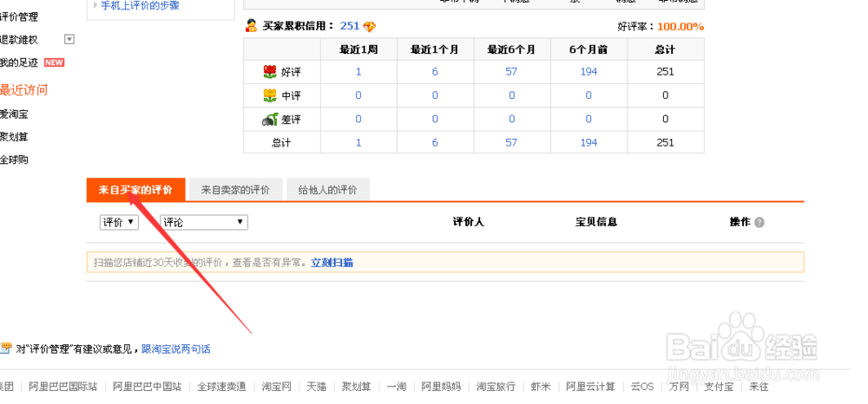The width and height of the screenshot is (868, 404).
Task: Open 我的足迹 sidebar item
Action: [19, 63]
